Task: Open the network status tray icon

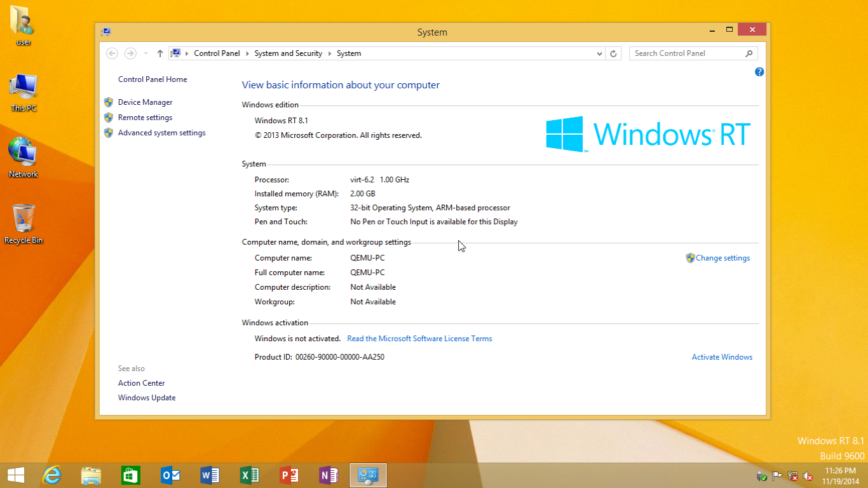Action: click(793, 475)
